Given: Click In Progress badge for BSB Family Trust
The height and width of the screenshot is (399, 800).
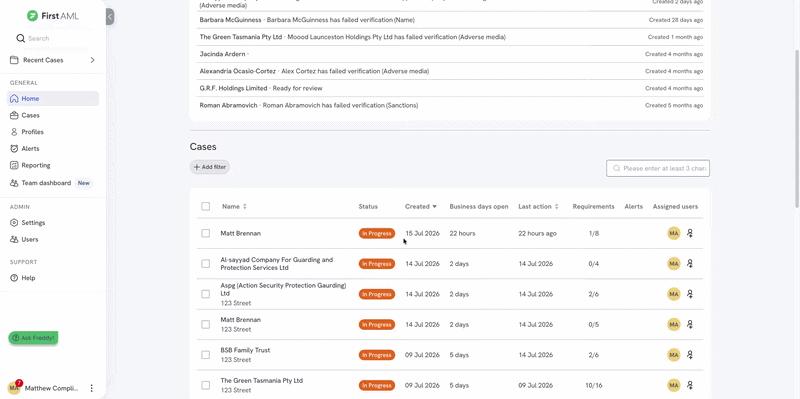Looking at the screenshot, I should click(x=377, y=355).
